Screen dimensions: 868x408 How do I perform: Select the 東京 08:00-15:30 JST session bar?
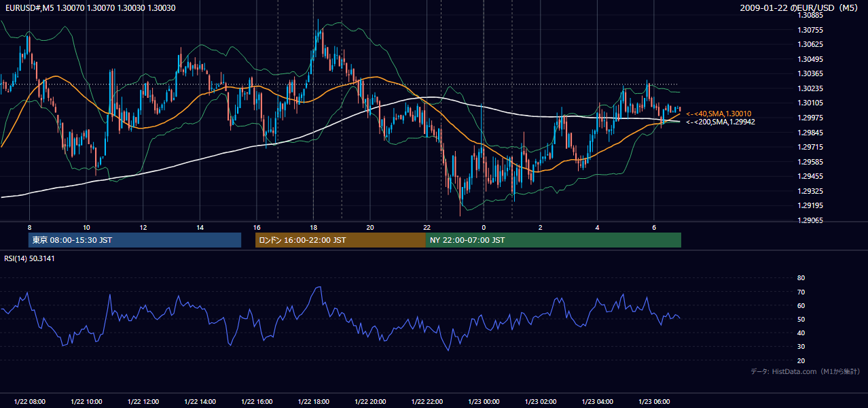[x=134, y=240]
